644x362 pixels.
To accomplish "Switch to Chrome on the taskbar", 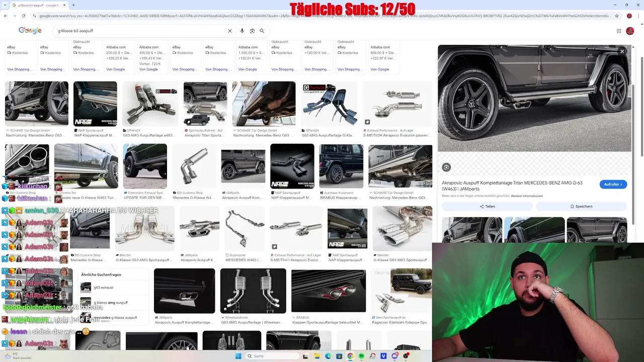I will pyautogui.click(x=350, y=356).
